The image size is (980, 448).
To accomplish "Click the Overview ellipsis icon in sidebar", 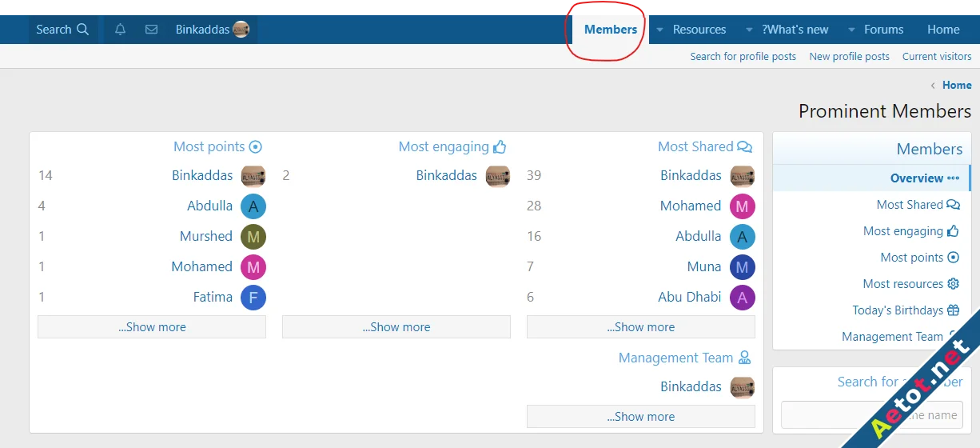I will (x=953, y=178).
